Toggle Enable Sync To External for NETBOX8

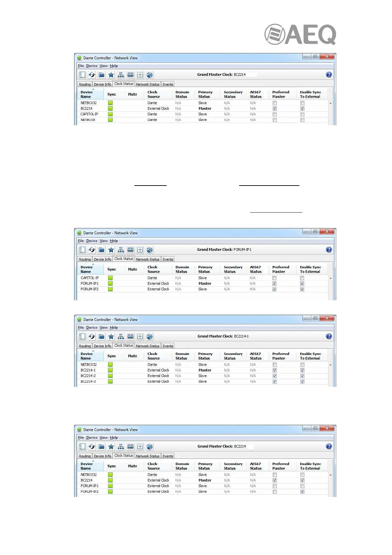pos(302,120)
